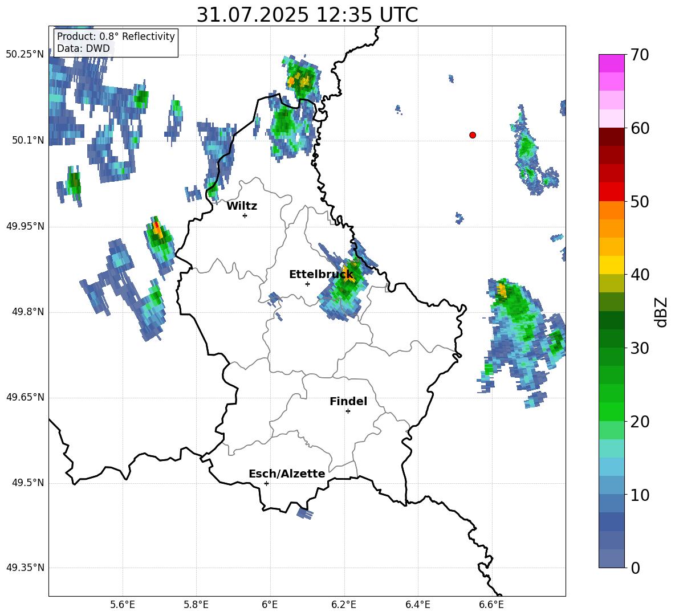This screenshot has width=675, height=616.
Task: Click the 50.1°N latitude label
Action: (x=28, y=140)
